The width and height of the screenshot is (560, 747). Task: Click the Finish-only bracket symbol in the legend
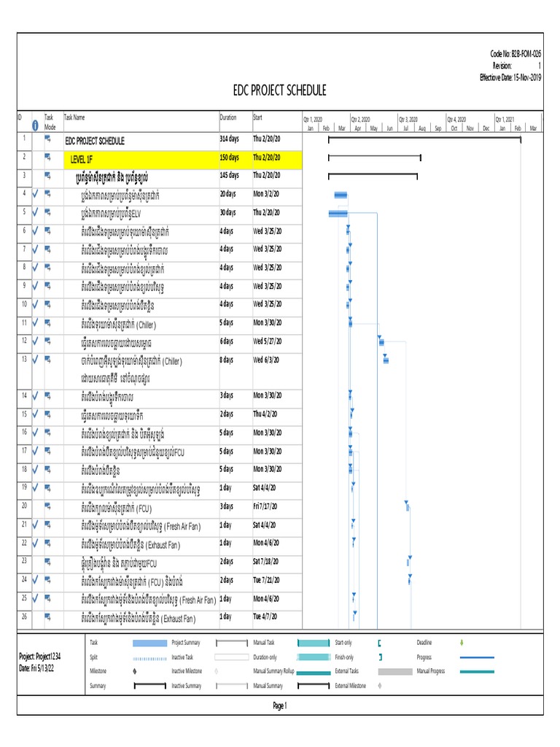(380, 657)
